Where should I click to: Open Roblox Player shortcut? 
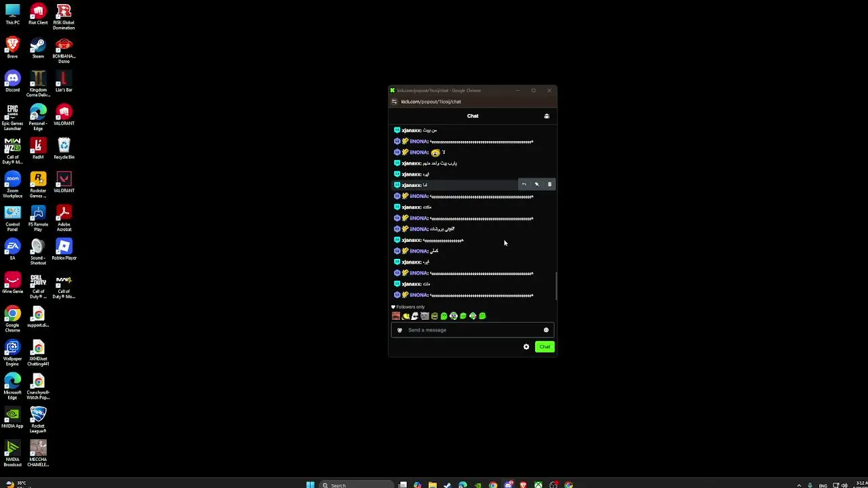(64, 249)
